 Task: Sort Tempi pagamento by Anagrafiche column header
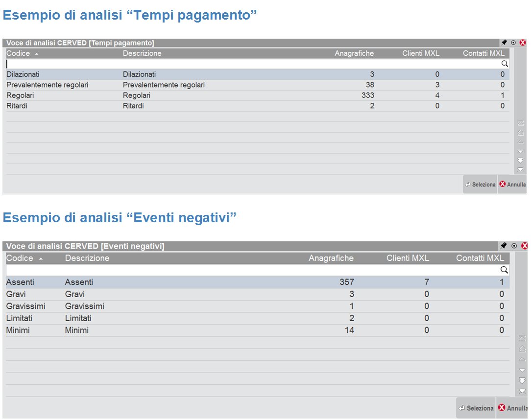354,53
